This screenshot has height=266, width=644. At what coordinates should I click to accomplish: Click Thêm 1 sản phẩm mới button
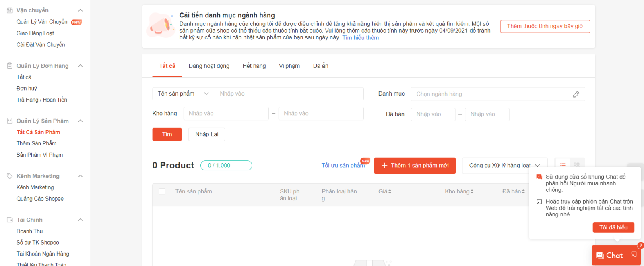pyautogui.click(x=415, y=166)
